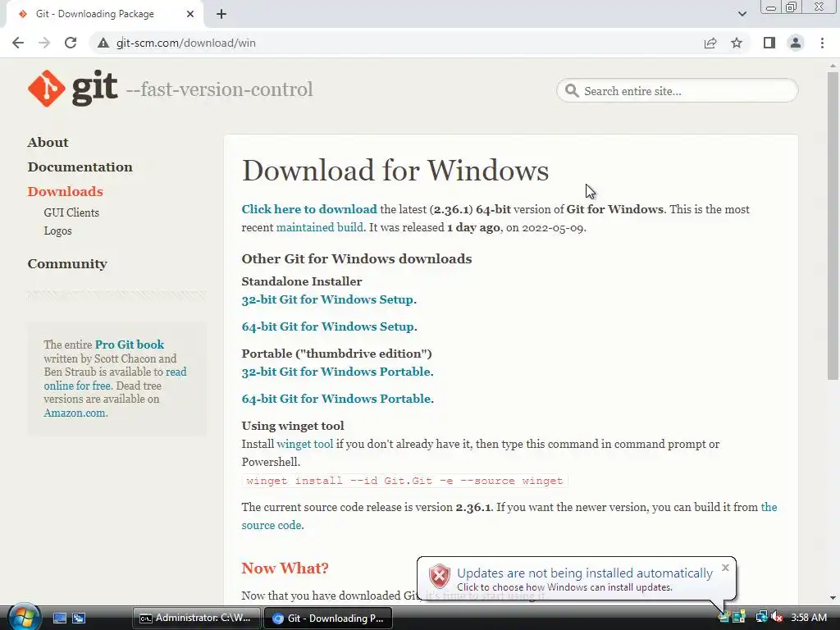Click the forward navigation arrow

click(x=44, y=43)
